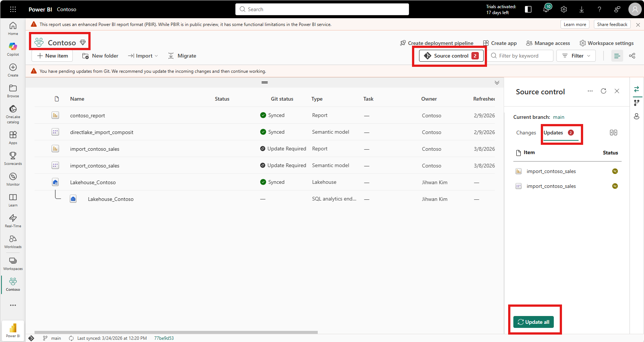The image size is (644, 342).
Task: Collapse the task flow chevron
Action: point(497,82)
